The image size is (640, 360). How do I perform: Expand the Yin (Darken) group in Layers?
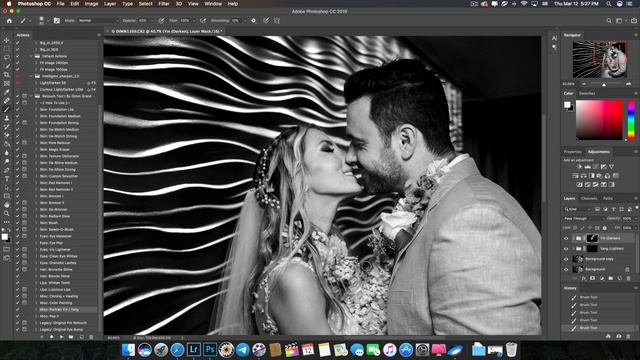[573, 238]
